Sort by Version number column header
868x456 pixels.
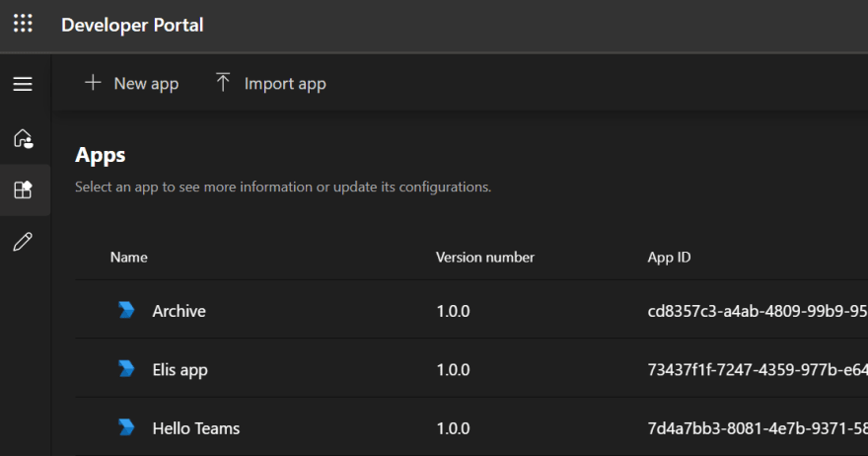485,257
